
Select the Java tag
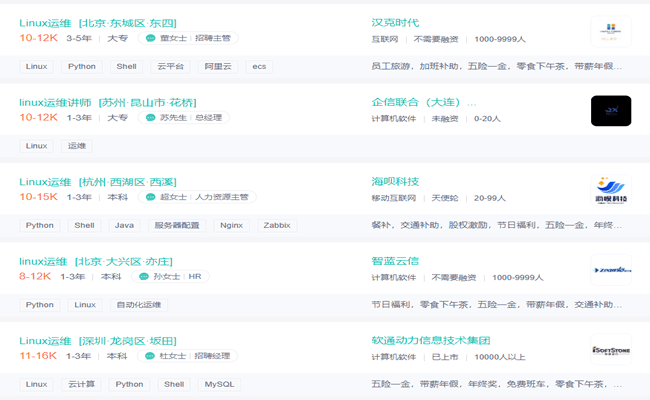(124, 225)
